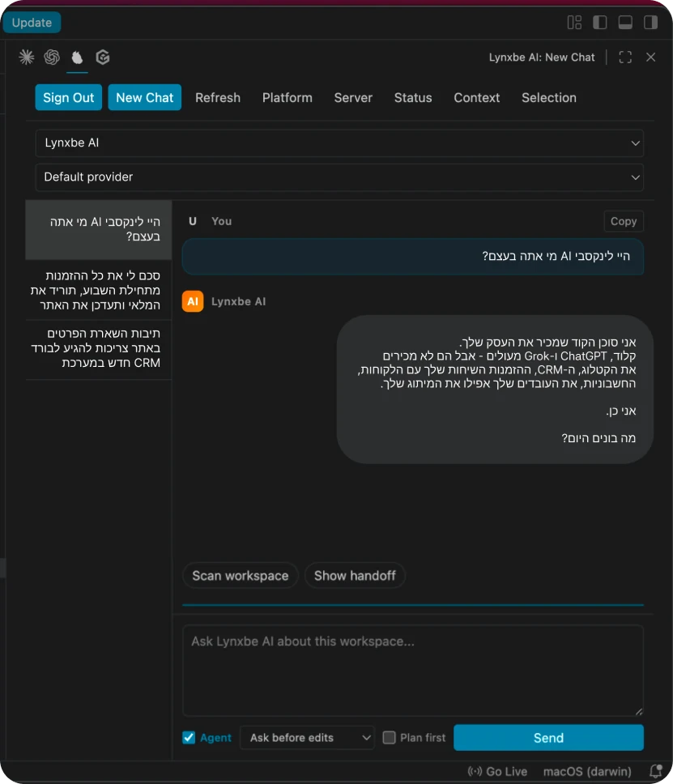The image size is (673, 784).
Task: Select the first chat history entry
Action: click(x=99, y=229)
